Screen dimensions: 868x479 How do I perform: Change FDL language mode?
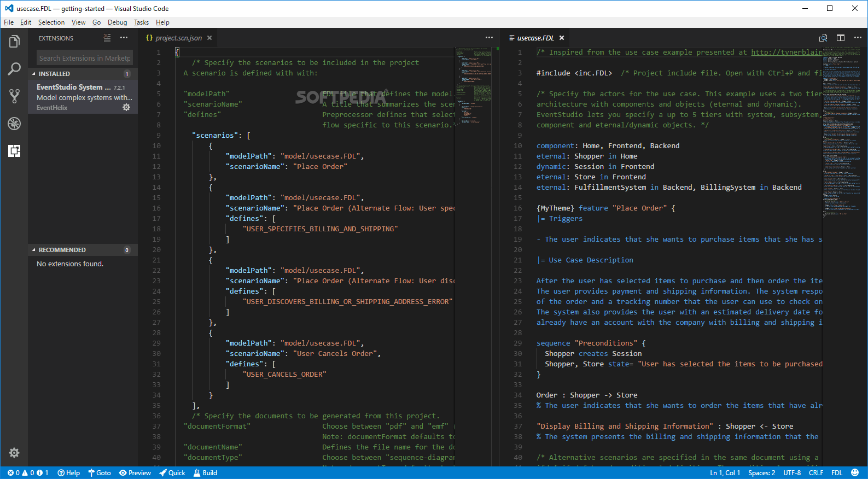(837, 473)
